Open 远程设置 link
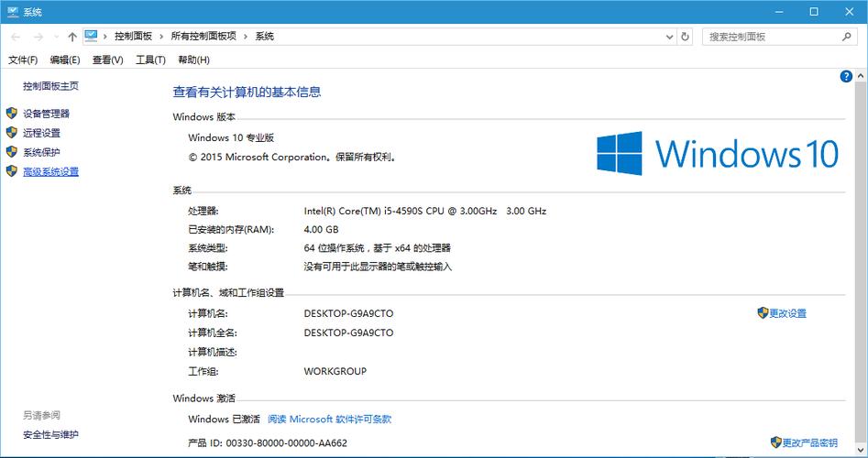Image resolution: width=868 pixels, height=458 pixels. click(x=41, y=134)
